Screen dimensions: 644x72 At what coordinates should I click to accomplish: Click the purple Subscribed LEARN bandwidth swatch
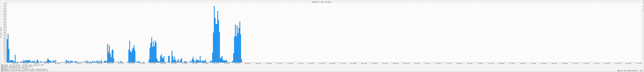(x=619, y=71)
